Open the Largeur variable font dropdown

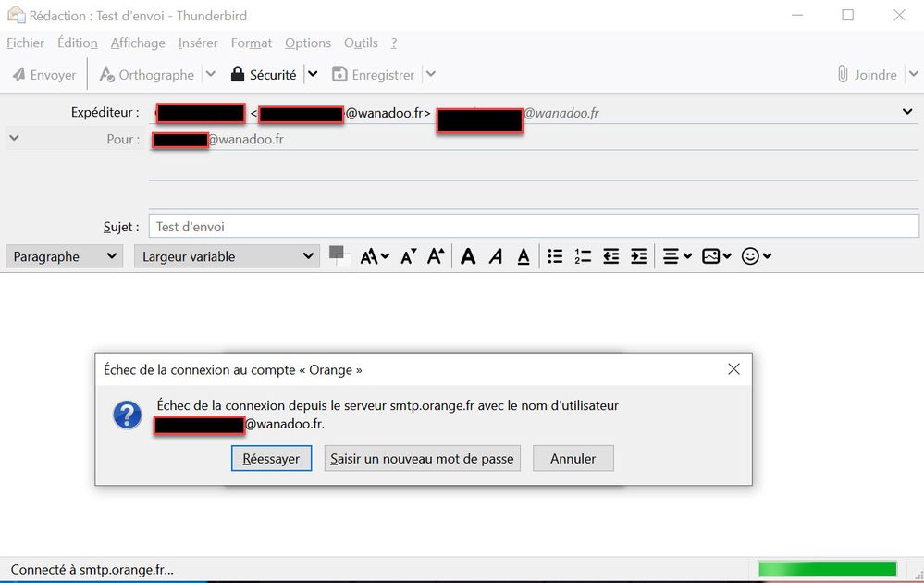227,256
